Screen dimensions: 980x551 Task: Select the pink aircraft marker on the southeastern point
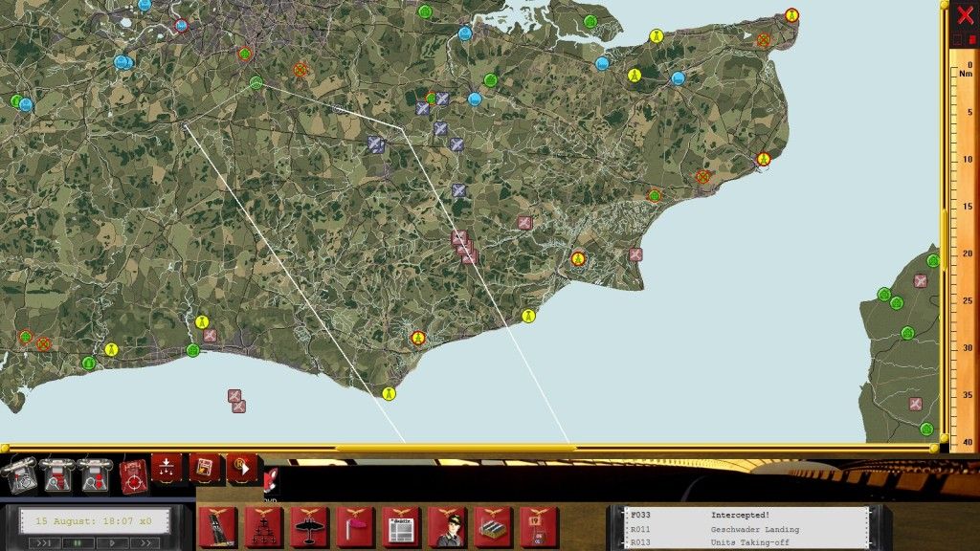coord(635,254)
